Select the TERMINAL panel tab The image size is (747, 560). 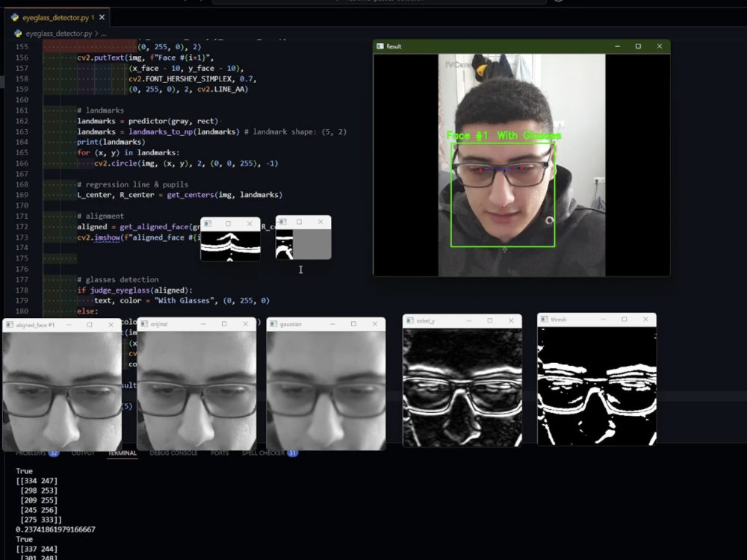122,453
